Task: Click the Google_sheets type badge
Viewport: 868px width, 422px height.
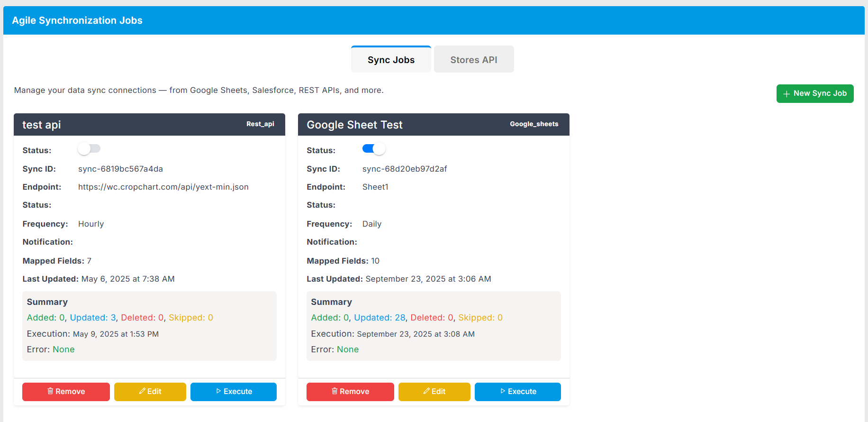Action: (x=534, y=124)
